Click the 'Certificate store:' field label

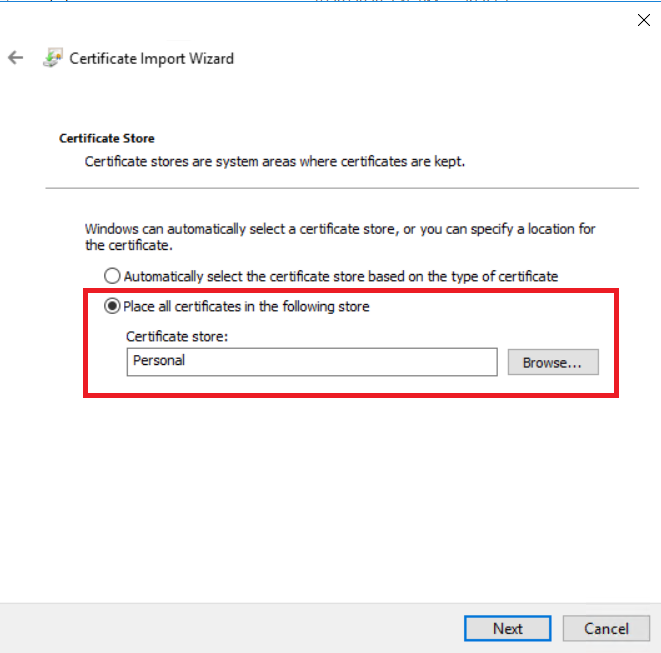coord(177,336)
